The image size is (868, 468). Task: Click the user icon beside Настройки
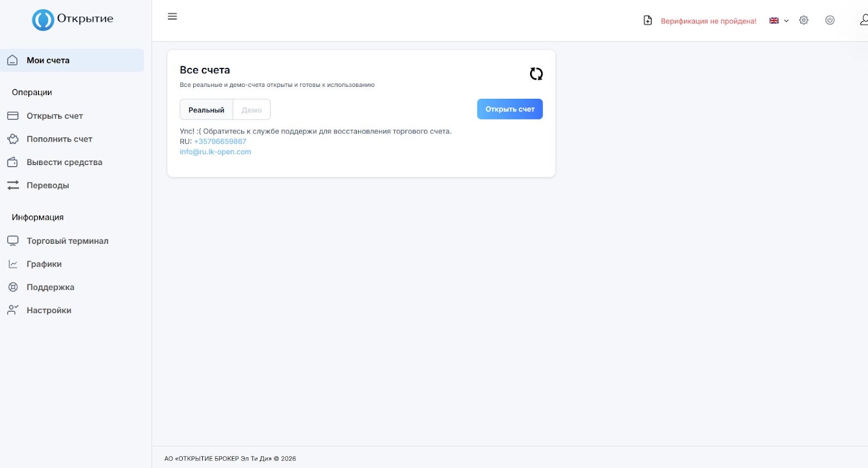pos(12,310)
